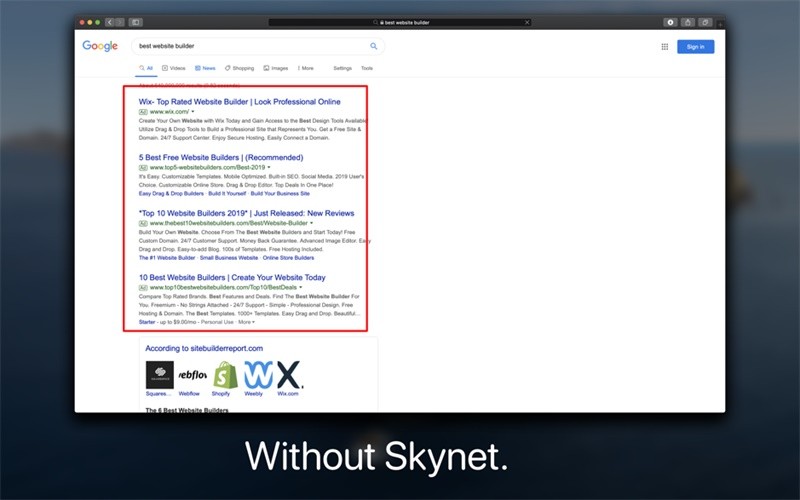
Task: Open the More search options menu
Action: (306, 68)
